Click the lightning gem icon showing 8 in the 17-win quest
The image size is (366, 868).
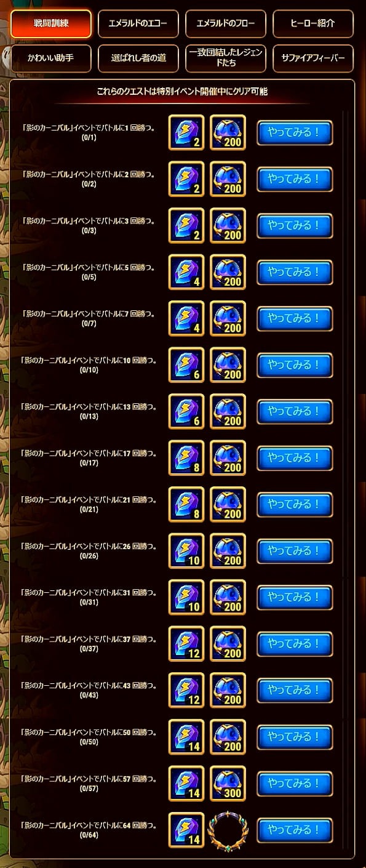186,458
